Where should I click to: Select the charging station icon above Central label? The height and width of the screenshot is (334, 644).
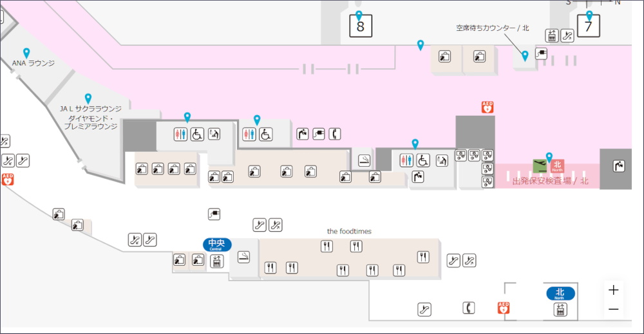(214, 214)
